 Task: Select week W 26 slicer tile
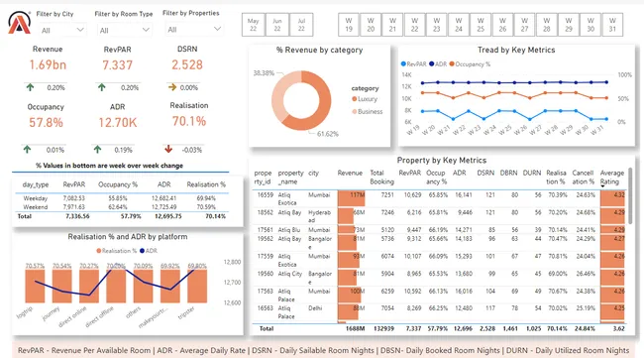click(x=502, y=25)
